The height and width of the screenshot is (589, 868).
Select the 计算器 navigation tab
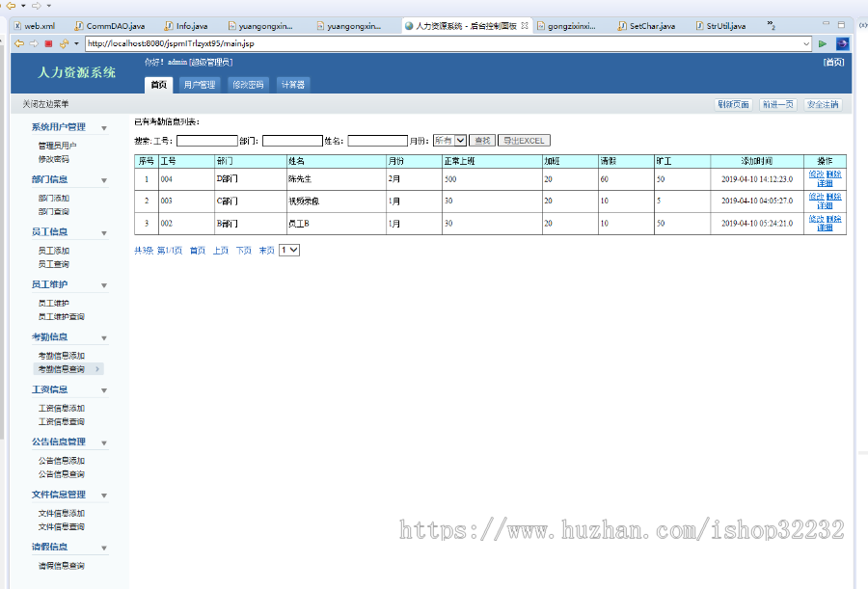click(293, 85)
